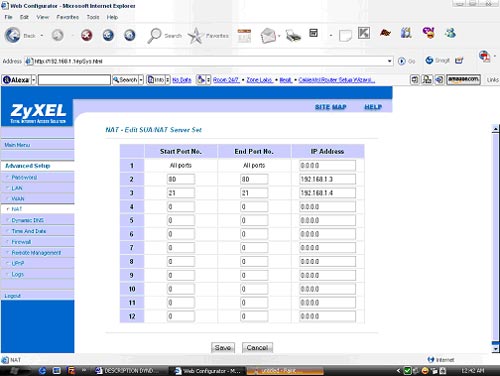Open Logs page in sidebar
The width and height of the screenshot is (500, 376).
click(17, 274)
